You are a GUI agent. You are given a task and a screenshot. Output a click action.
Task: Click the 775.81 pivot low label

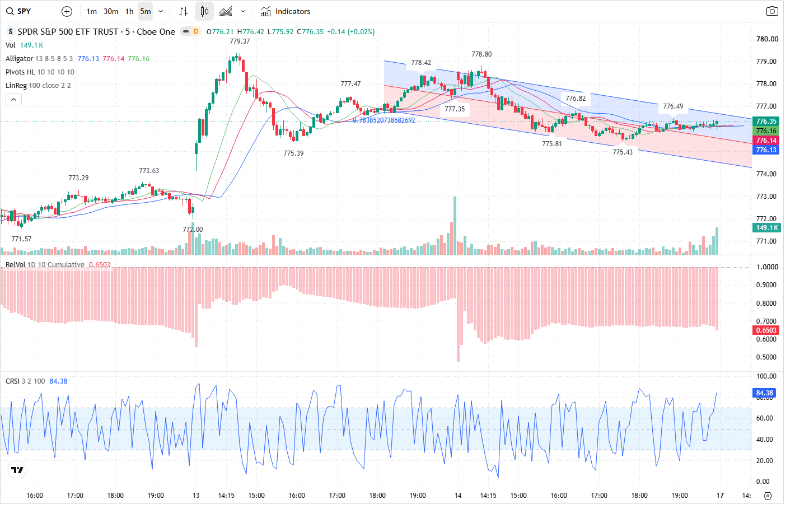click(552, 144)
